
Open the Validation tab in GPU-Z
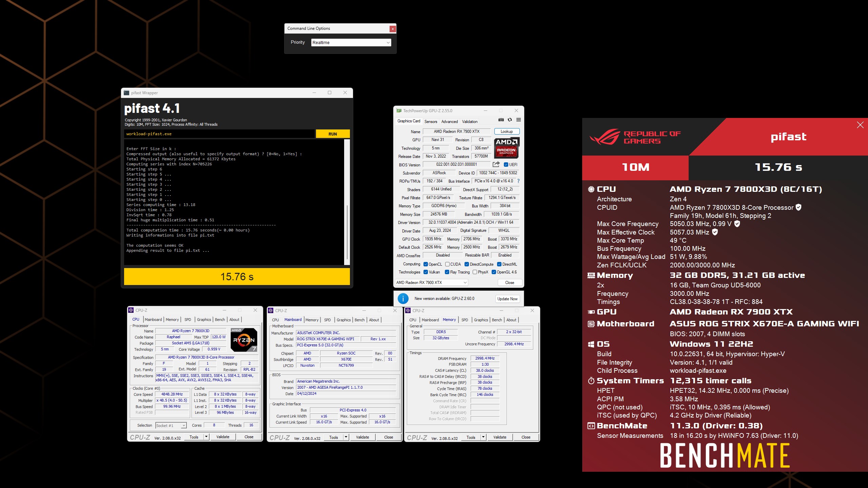click(470, 122)
